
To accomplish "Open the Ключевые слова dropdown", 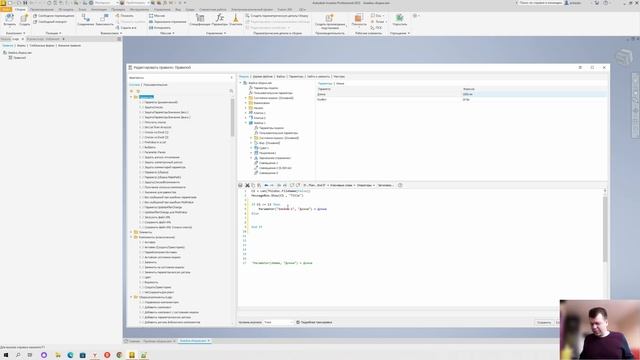I will click(342, 185).
